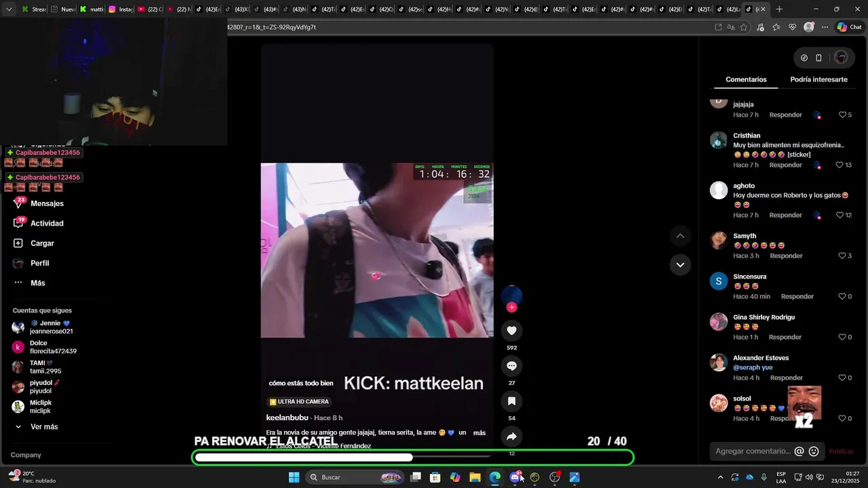Image resolution: width=868 pixels, height=488 pixels.
Task: Switch to the Nueva browser tab
Action: click(x=63, y=9)
